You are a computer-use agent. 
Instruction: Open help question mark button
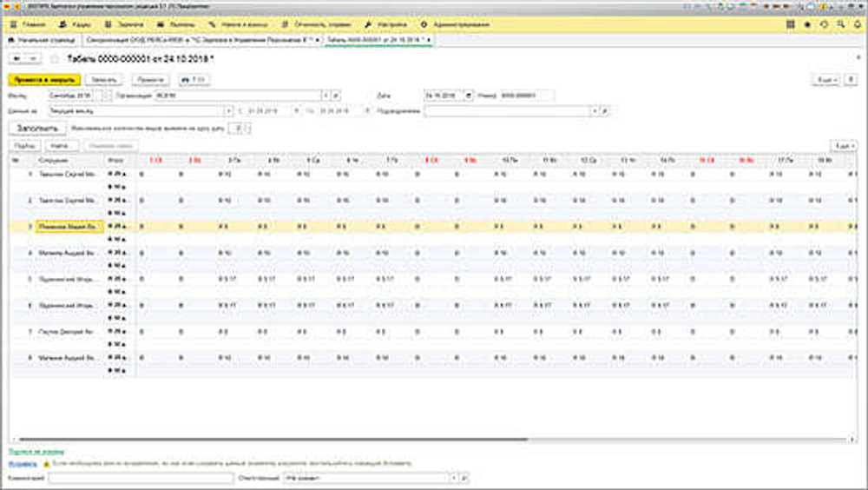852,80
